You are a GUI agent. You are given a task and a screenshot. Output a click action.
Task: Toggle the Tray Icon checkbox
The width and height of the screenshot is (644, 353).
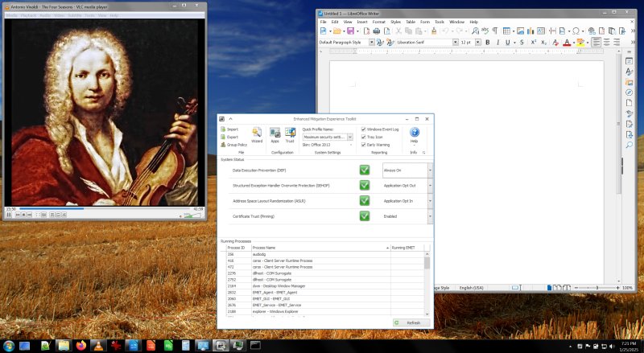[363, 137]
